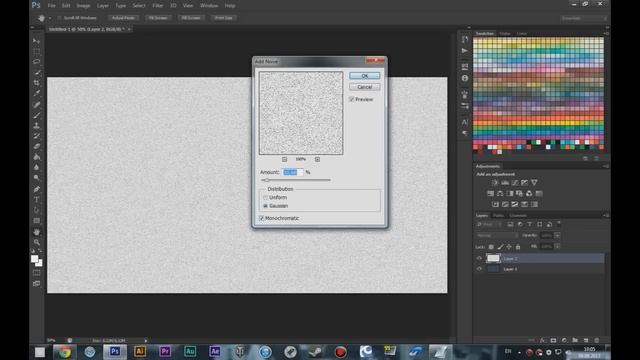Select the Crop tool

(x=36, y=83)
